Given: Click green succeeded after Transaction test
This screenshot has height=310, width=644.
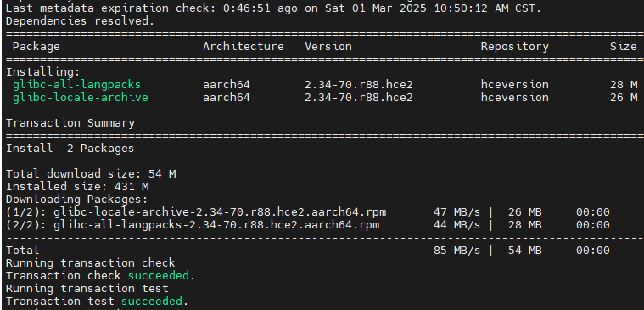Looking at the screenshot, I should [152, 301].
